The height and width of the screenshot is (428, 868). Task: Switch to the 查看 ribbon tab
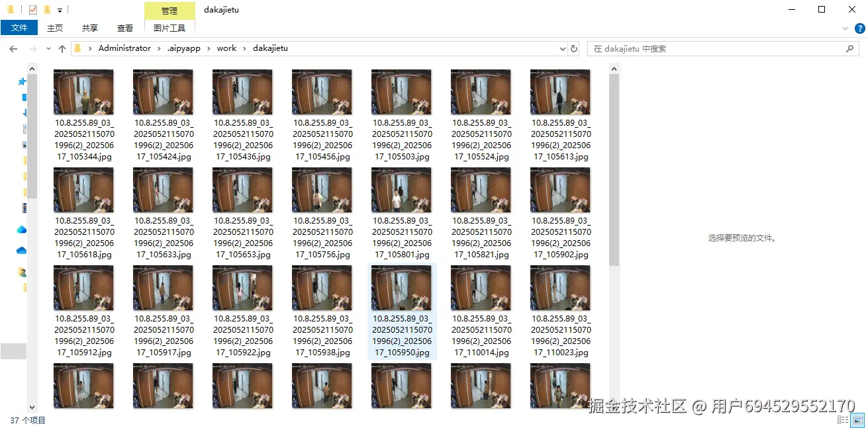[125, 28]
